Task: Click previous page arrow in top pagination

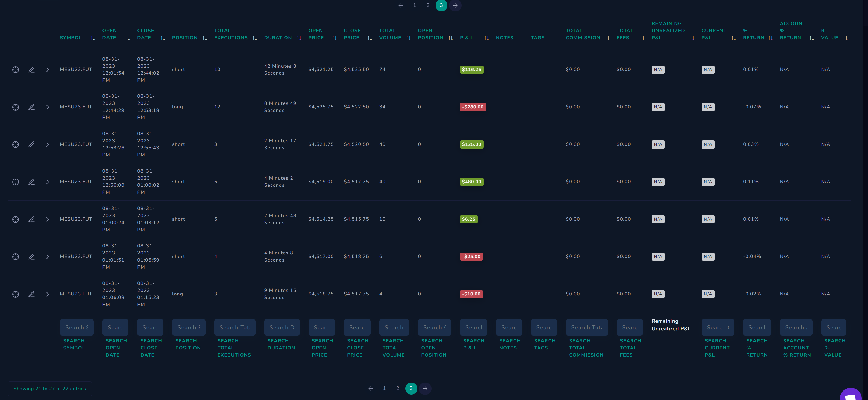Action: click(x=401, y=5)
